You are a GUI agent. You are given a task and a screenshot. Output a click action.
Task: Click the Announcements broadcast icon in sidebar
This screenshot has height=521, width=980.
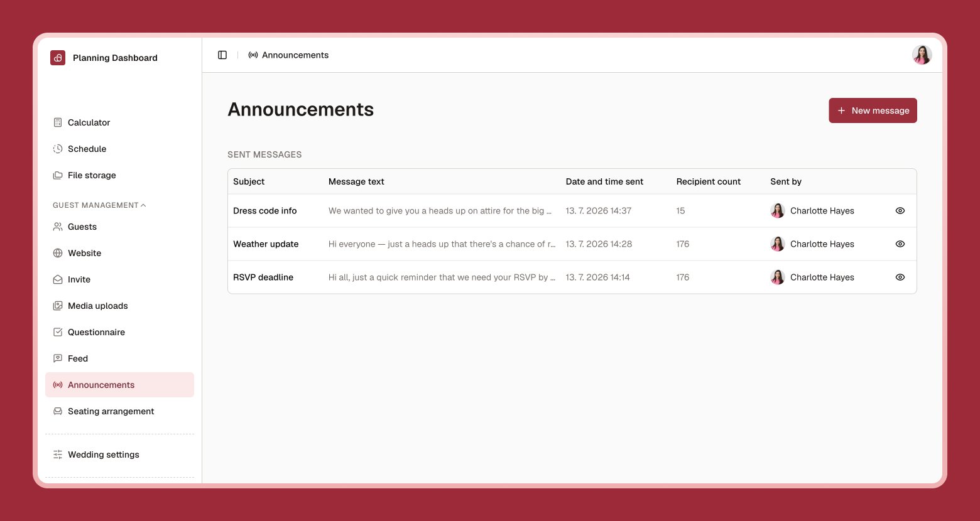tap(58, 385)
